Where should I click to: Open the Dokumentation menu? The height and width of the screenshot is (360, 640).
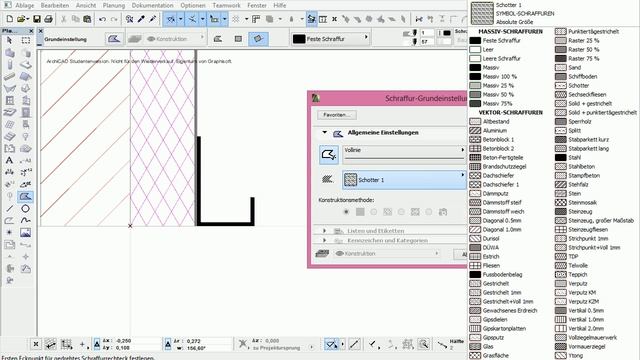[153, 5]
